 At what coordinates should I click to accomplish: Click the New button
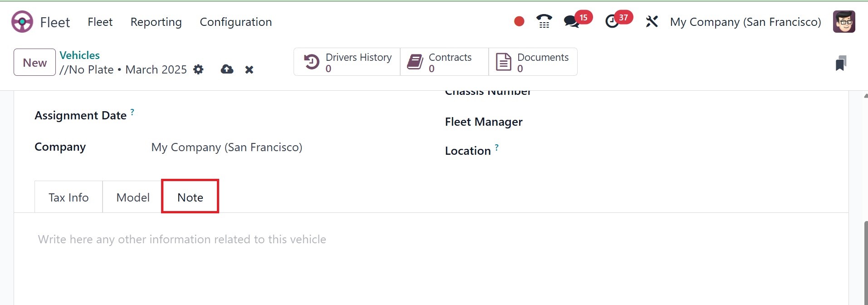tap(34, 62)
